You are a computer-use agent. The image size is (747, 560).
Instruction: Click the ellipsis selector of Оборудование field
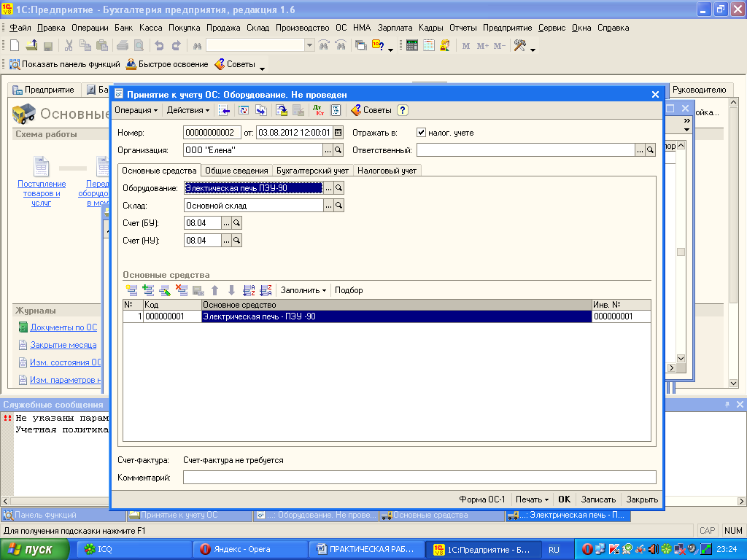coord(329,188)
